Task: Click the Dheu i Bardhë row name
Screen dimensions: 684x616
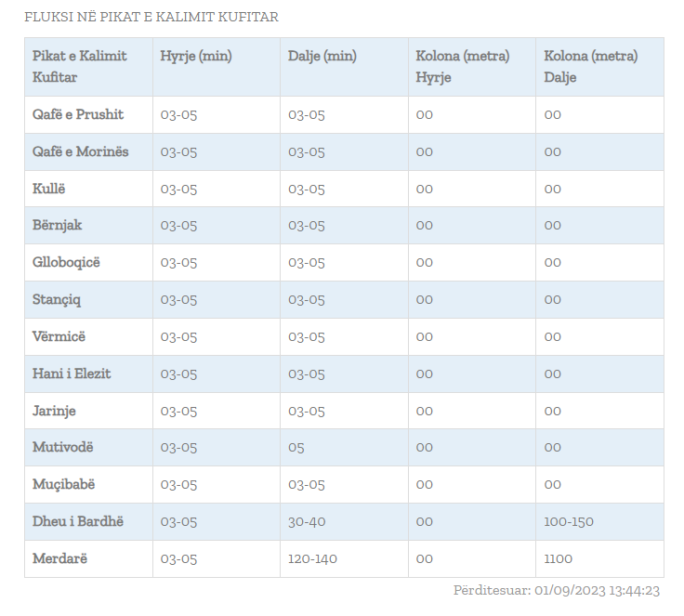Action: point(78,521)
